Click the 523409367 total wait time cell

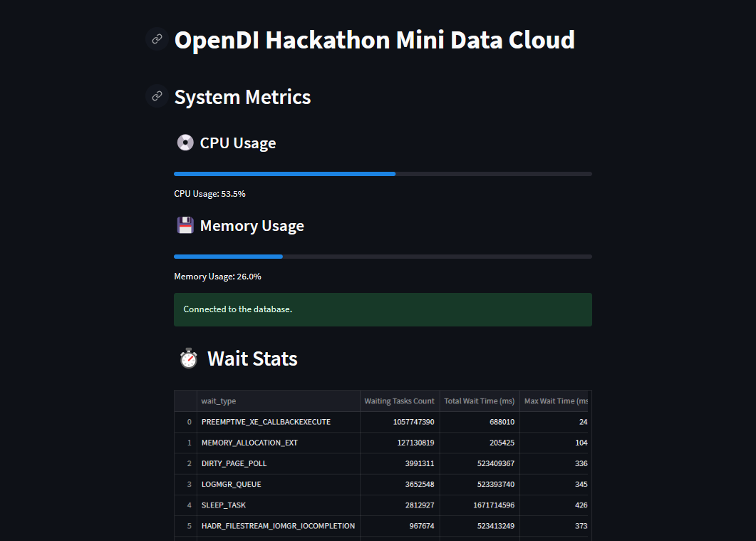[x=480, y=463]
